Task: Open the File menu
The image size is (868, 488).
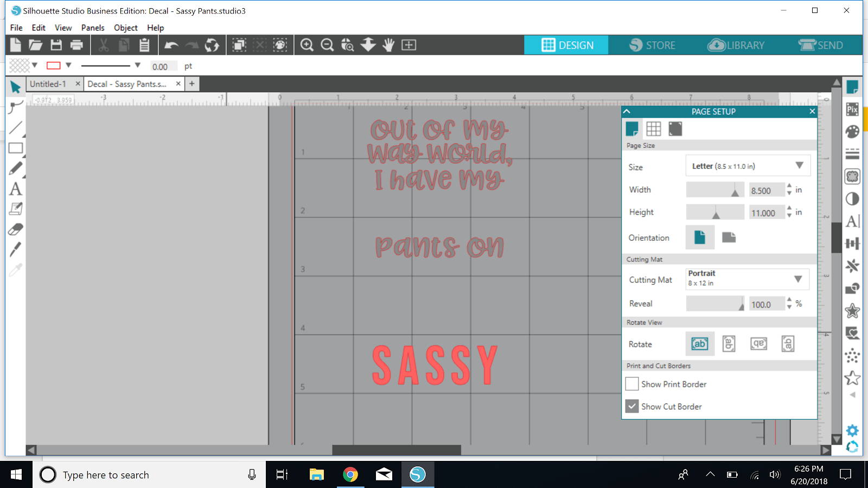Action: coord(16,28)
